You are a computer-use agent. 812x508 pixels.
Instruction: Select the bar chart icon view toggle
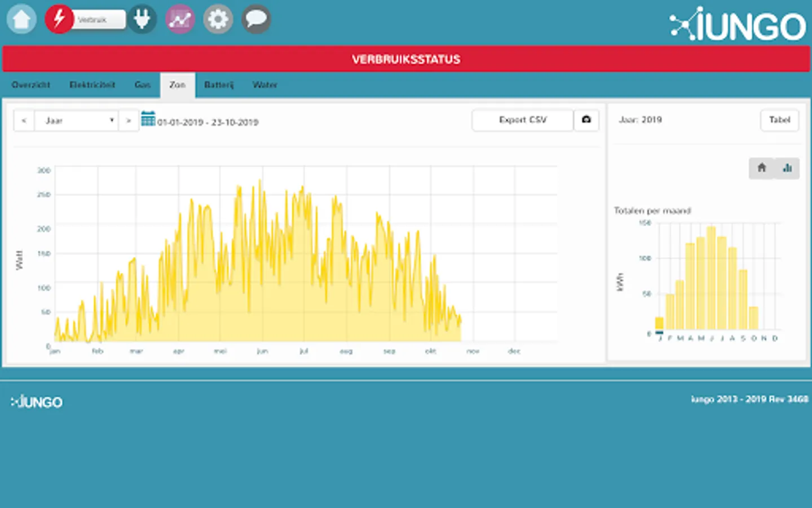[x=788, y=168]
